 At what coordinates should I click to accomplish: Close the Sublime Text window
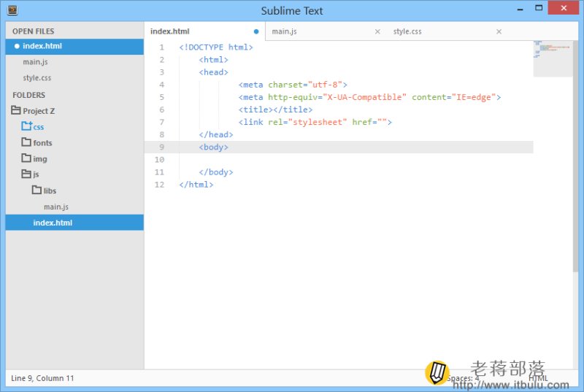click(564, 7)
